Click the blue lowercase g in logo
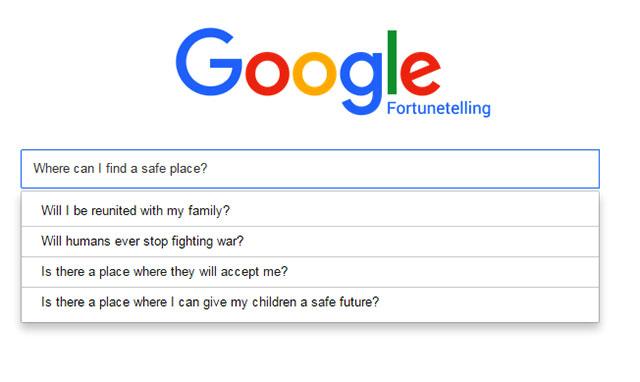This screenshot has height=382, width=640. tap(361, 83)
